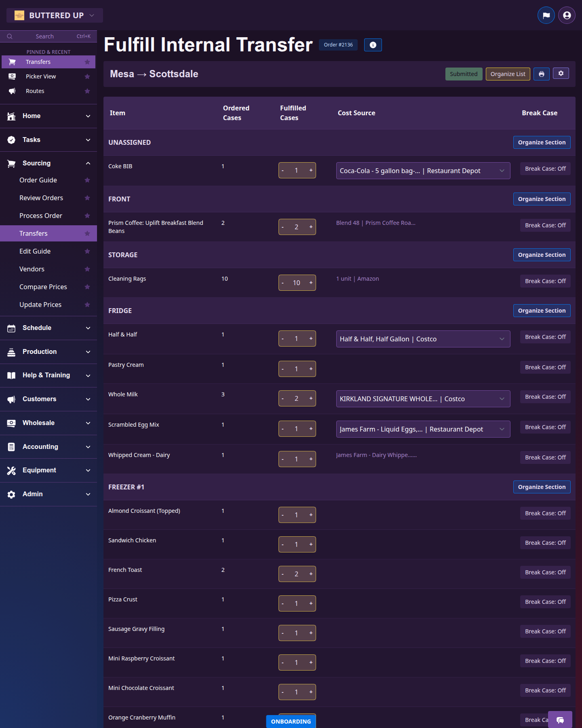The height and width of the screenshot is (728, 582).
Task: Collapse the Sourcing menu section
Action: point(48,163)
